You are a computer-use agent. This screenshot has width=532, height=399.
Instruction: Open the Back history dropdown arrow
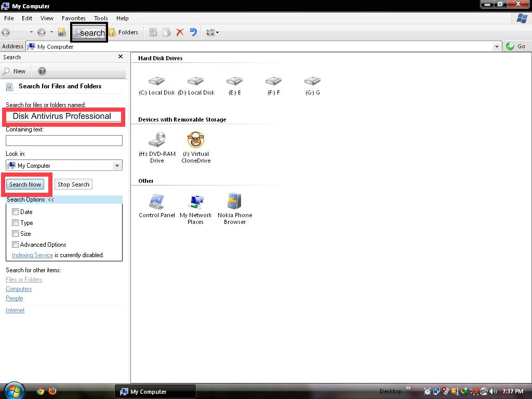click(31, 33)
